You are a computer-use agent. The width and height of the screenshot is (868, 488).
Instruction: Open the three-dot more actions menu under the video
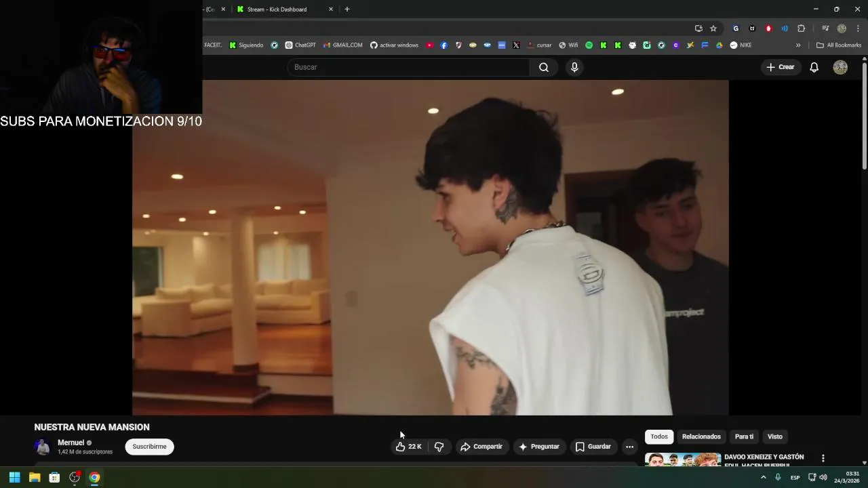point(629,447)
